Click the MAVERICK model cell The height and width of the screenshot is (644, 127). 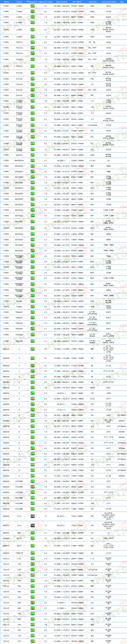click(19, 161)
